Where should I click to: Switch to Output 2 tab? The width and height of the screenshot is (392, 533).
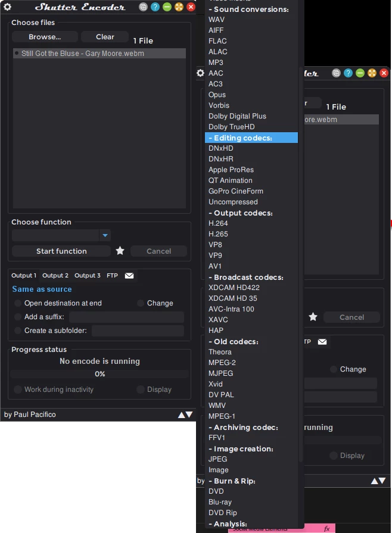point(55,275)
